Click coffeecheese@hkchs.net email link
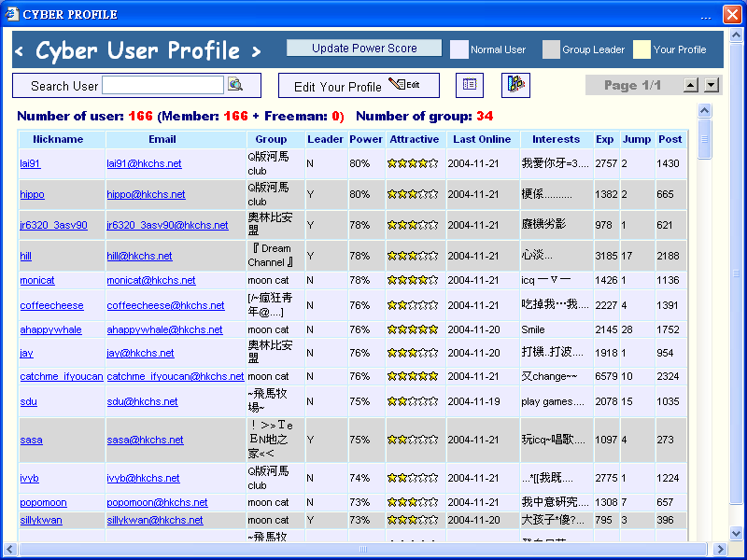The height and width of the screenshot is (560, 747). [165, 305]
